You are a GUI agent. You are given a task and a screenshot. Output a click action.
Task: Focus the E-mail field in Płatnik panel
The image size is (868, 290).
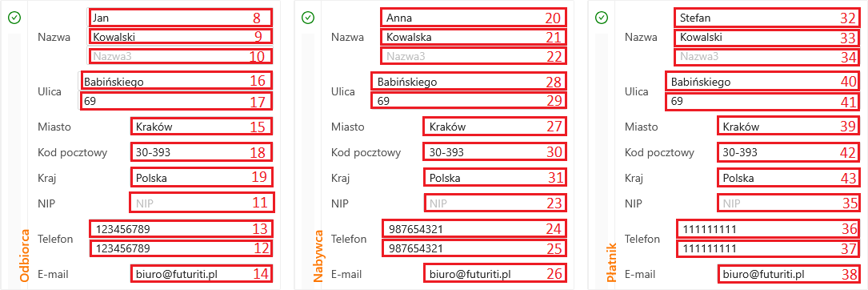pos(788,273)
